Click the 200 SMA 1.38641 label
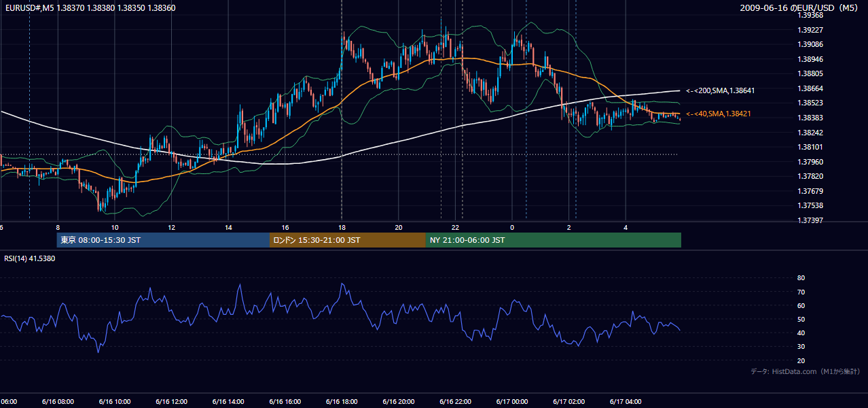The height and width of the screenshot is (408, 868). point(721,90)
